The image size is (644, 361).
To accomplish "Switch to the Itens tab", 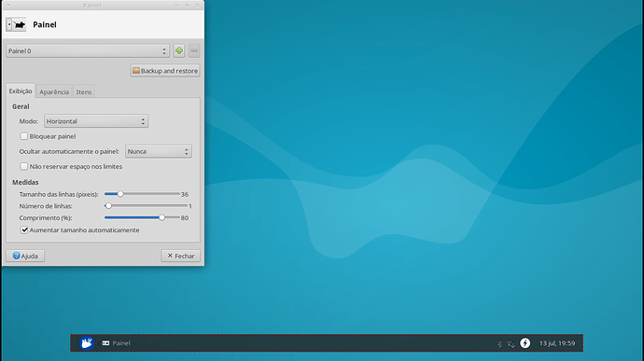I will coord(84,92).
